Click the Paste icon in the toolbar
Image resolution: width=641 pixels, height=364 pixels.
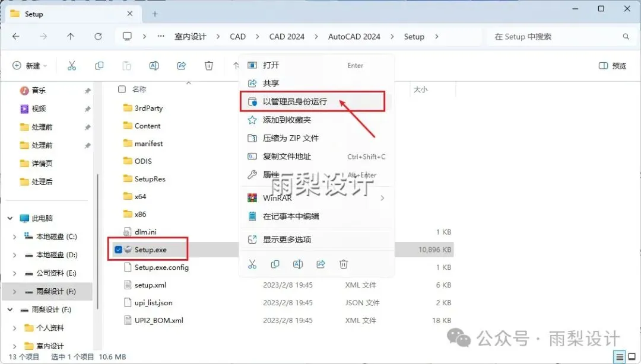(x=127, y=66)
